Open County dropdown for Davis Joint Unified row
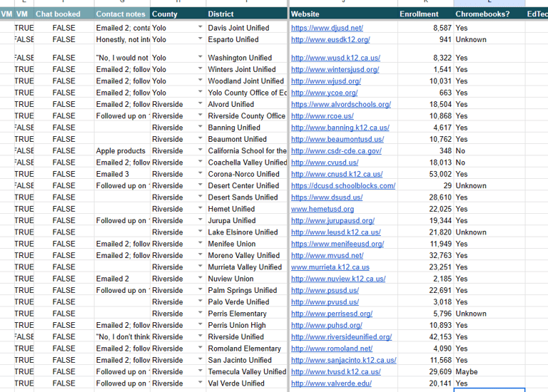Screen dimensions: 548x392 (x=201, y=27)
